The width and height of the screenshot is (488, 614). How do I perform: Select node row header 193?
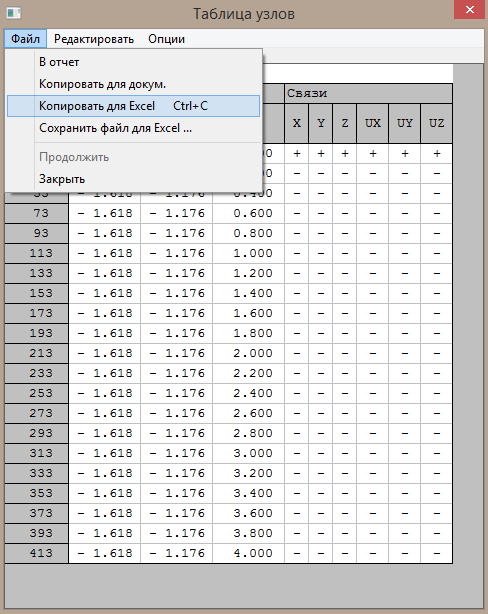(x=37, y=333)
